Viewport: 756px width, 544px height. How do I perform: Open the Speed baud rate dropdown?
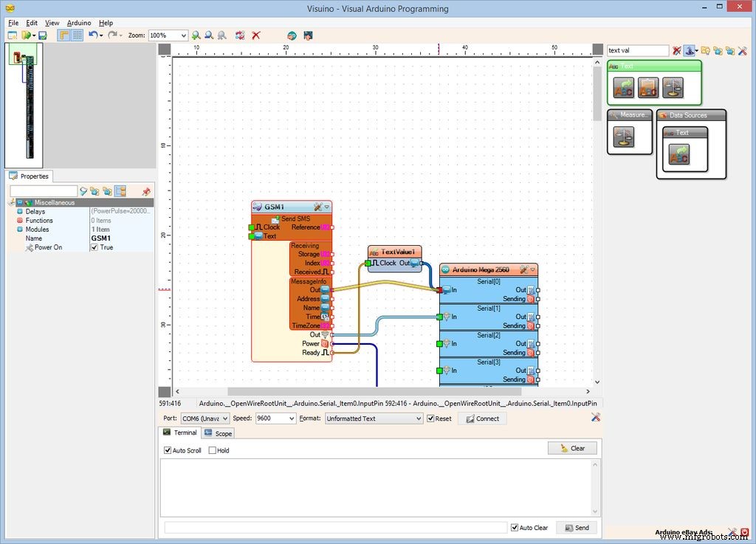[290, 419]
